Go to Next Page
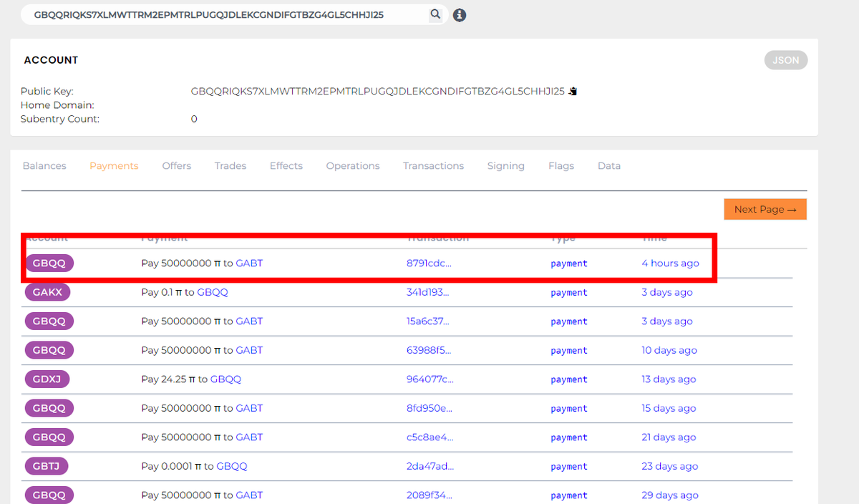 (765, 209)
